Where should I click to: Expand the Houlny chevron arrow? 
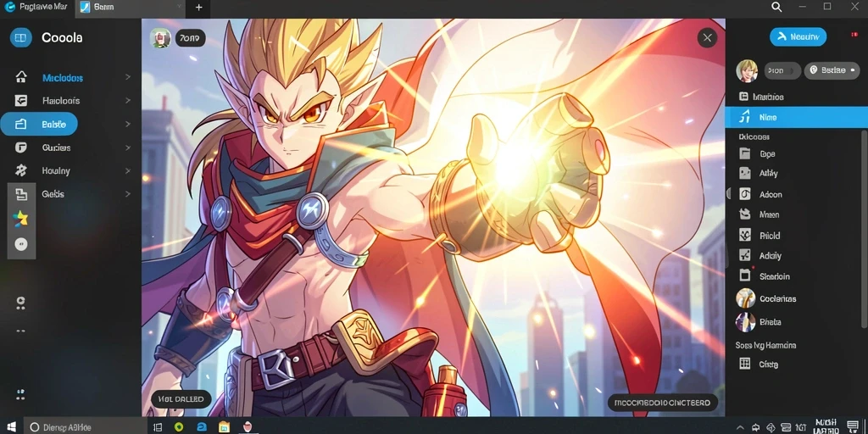(128, 170)
